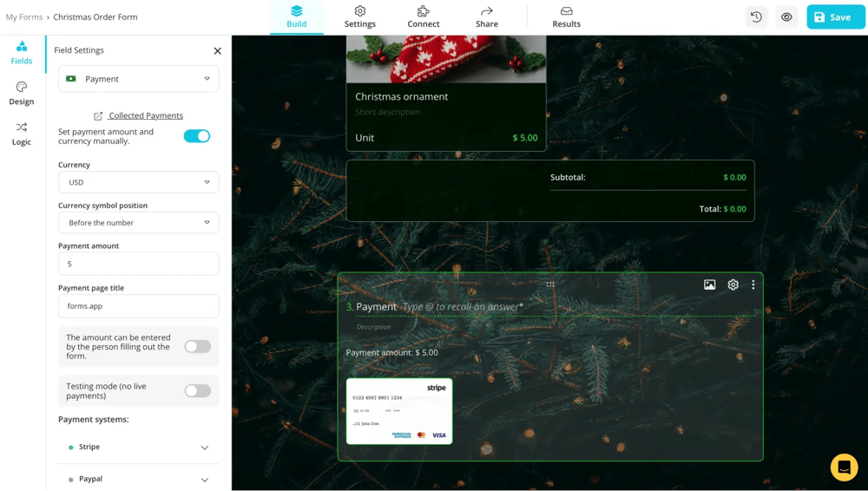
Task: Disable manual payment amount and currency toggle
Action: point(197,136)
